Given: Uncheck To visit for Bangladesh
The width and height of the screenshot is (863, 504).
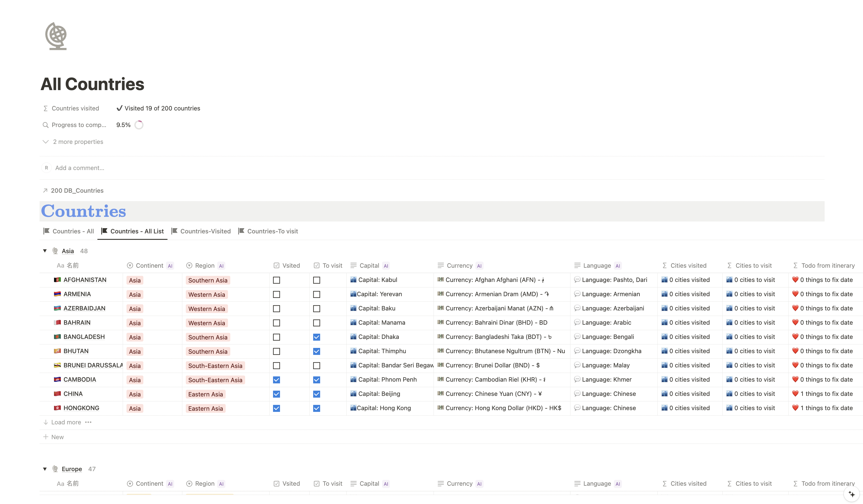Looking at the screenshot, I should 317,337.
